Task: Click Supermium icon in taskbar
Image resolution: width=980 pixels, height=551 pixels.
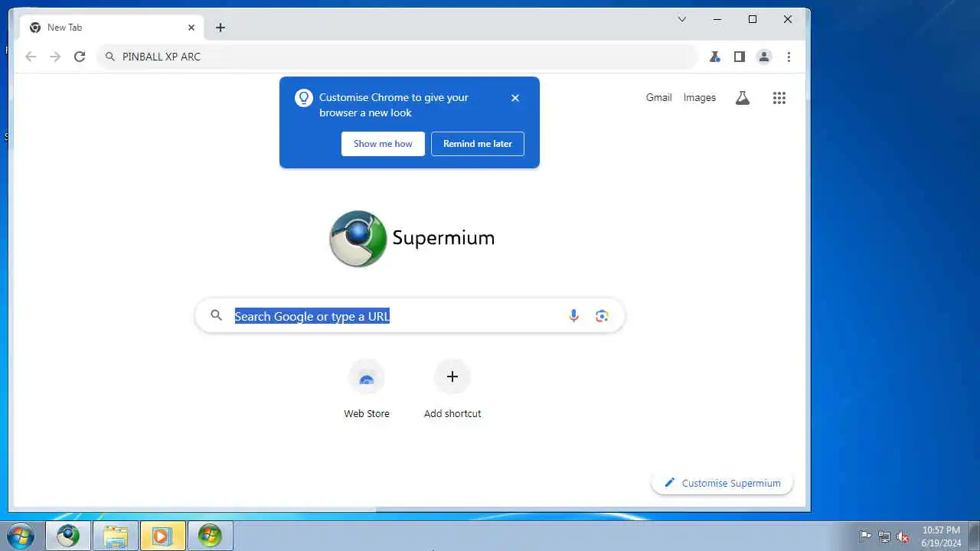Action: click(x=68, y=536)
